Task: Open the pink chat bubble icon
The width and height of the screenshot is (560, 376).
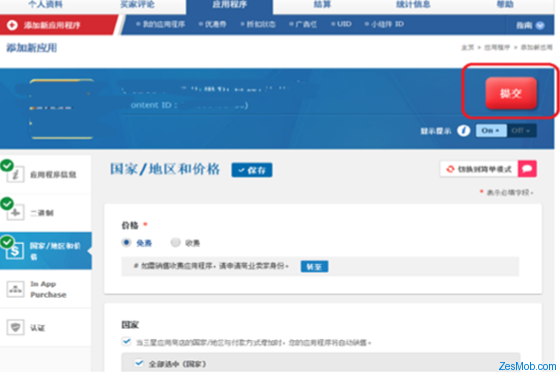Action: (x=528, y=169)
